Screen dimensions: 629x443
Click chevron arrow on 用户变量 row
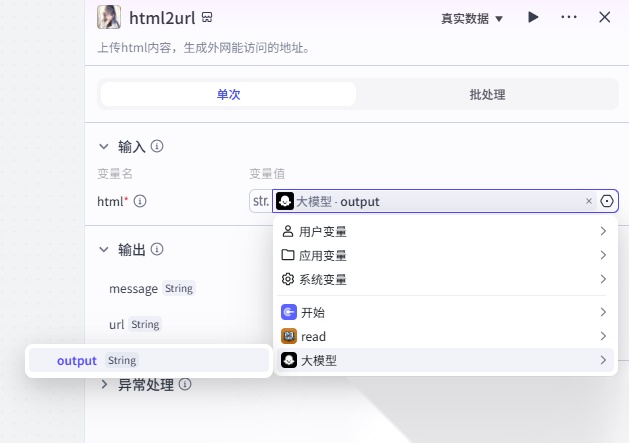pyautogui.click(x=603, y=231)
